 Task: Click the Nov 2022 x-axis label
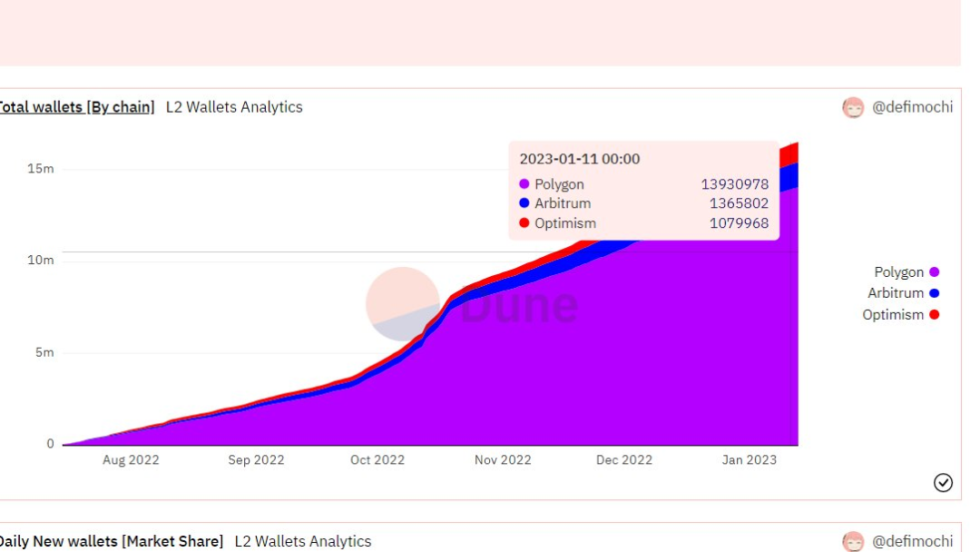[x=503, y=460]
